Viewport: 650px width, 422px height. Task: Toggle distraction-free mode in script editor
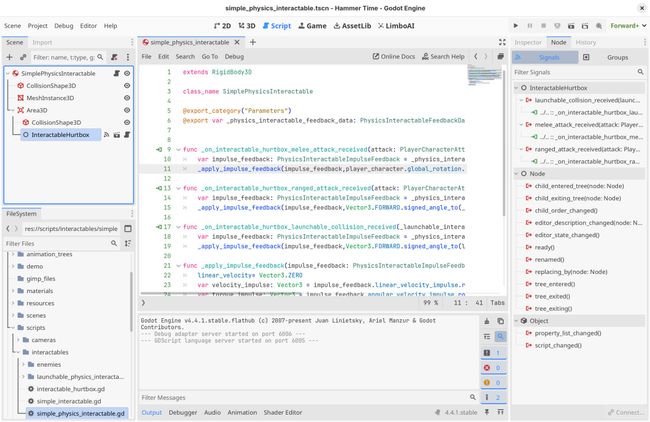point(502,42)
